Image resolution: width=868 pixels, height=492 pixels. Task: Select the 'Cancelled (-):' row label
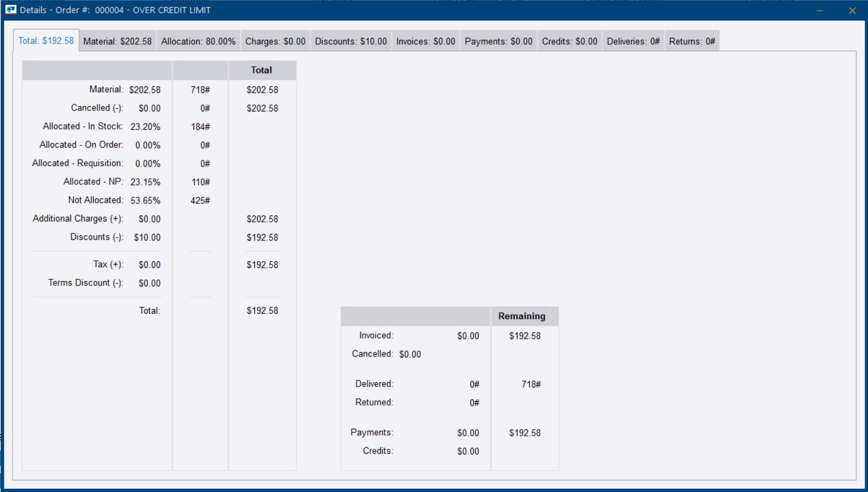coord(97,108)
